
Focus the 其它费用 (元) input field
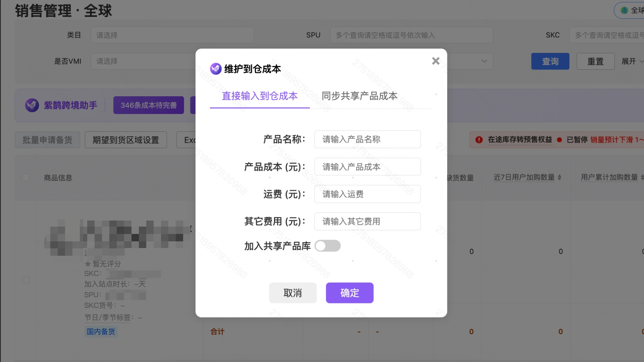point(367,222)
